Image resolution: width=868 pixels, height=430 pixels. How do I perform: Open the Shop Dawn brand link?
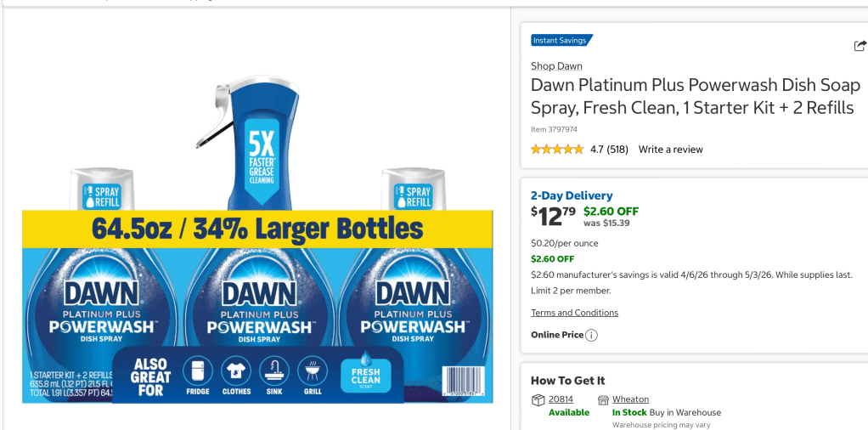556,66
